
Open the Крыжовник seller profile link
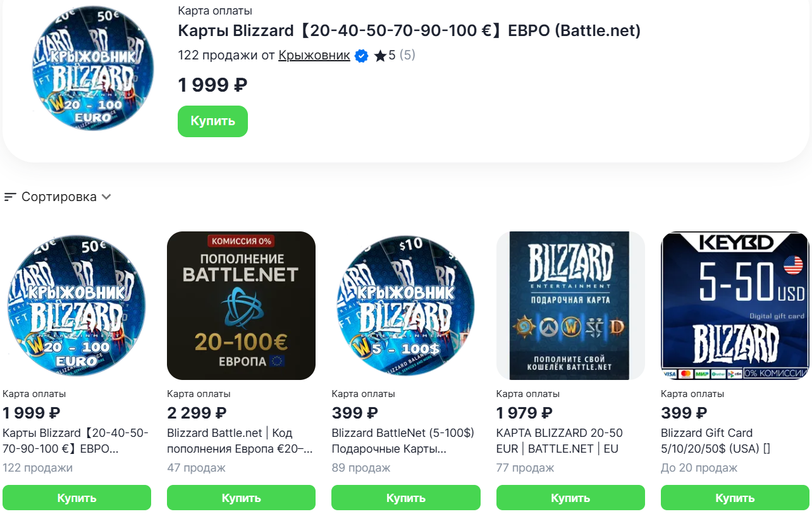pyautogui.click(x=314, y=56)
